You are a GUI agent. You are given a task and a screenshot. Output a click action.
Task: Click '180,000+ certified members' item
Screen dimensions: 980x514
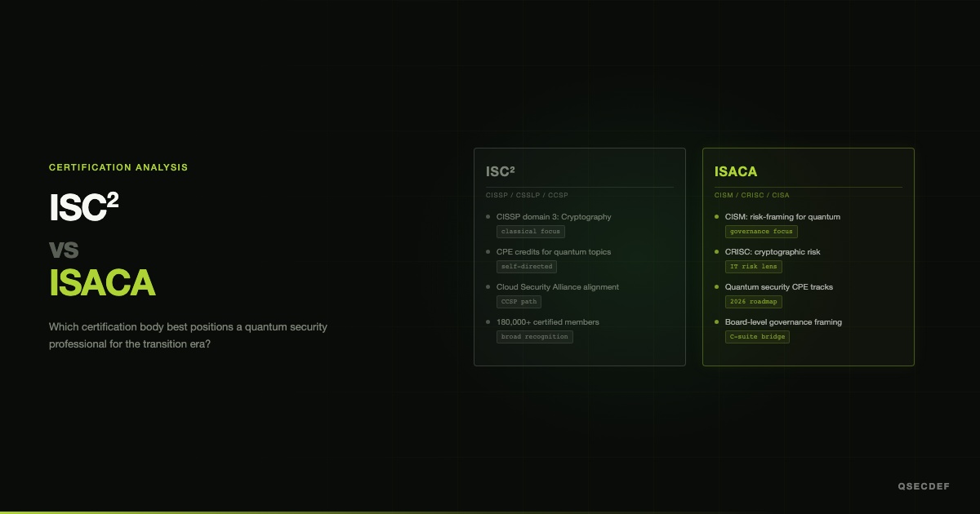click(548, 322)
